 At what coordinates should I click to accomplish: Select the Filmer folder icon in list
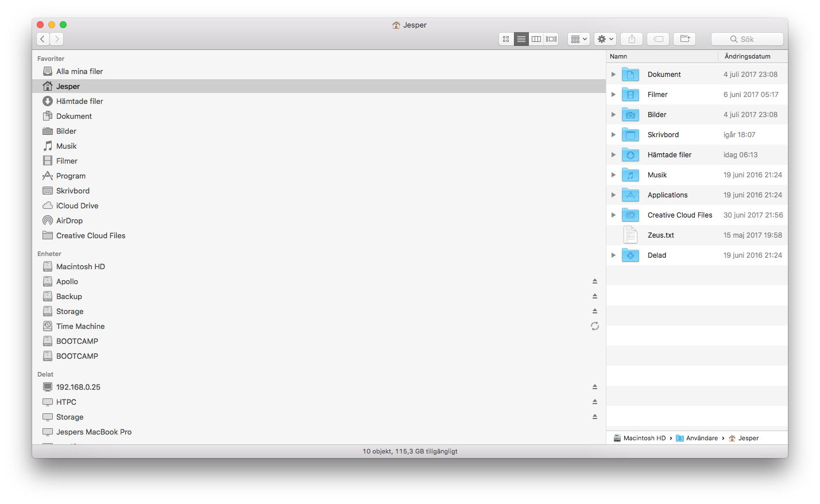(631, 95)
